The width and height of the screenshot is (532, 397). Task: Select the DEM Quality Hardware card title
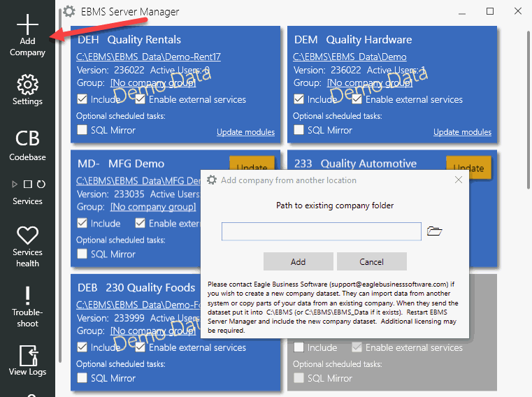click(x=353, y=40)
